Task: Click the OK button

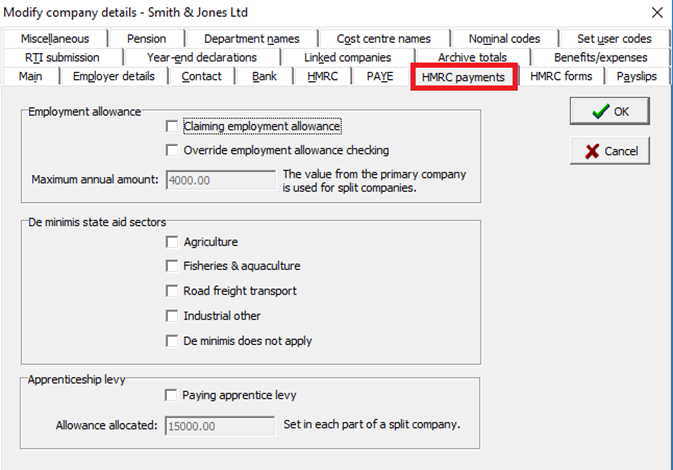Action: 610,111
